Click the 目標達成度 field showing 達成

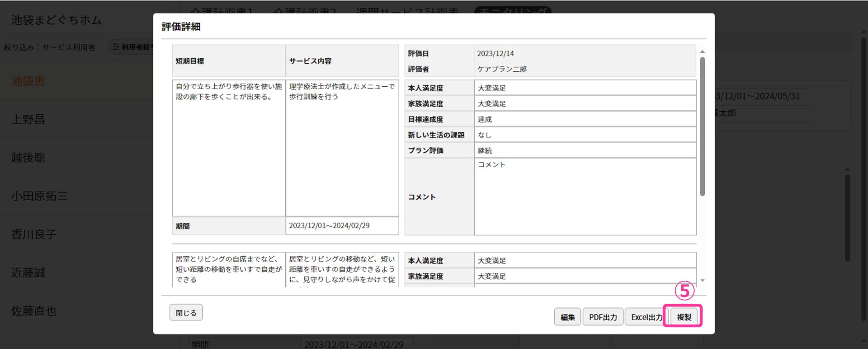click(585, 119)
